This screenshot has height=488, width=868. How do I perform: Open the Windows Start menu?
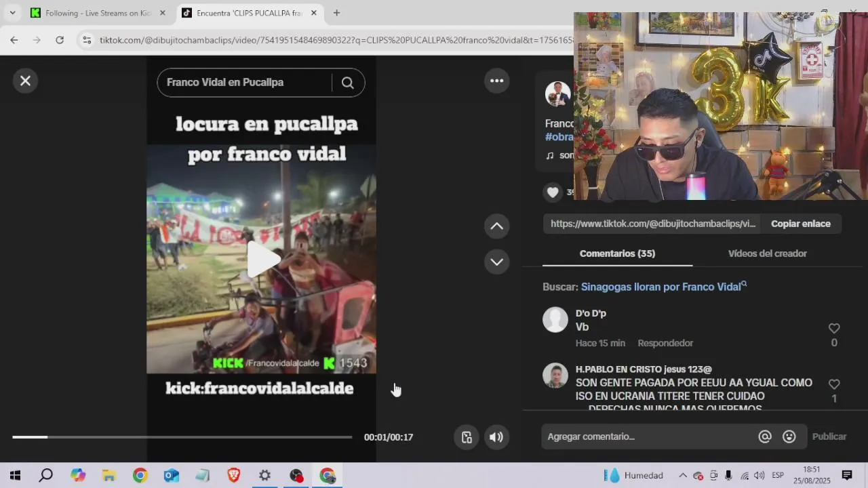pyautogui.click(x=15, y=476)
